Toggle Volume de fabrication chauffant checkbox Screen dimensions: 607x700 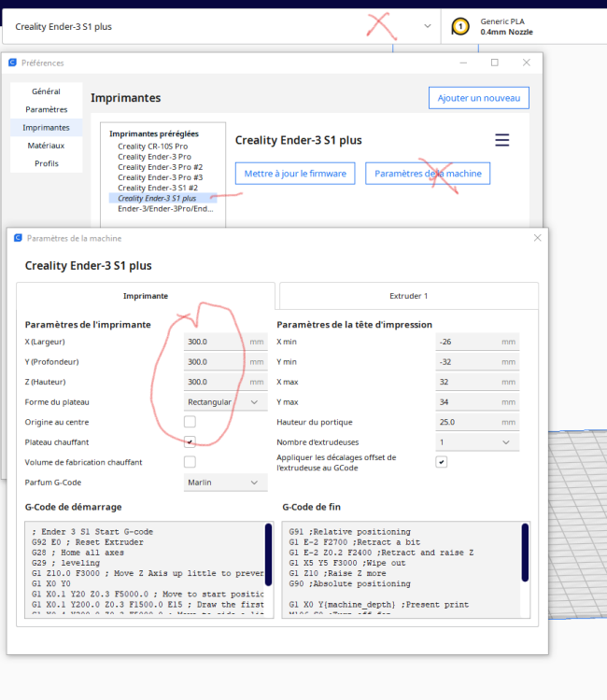click(x=190, y=462)
